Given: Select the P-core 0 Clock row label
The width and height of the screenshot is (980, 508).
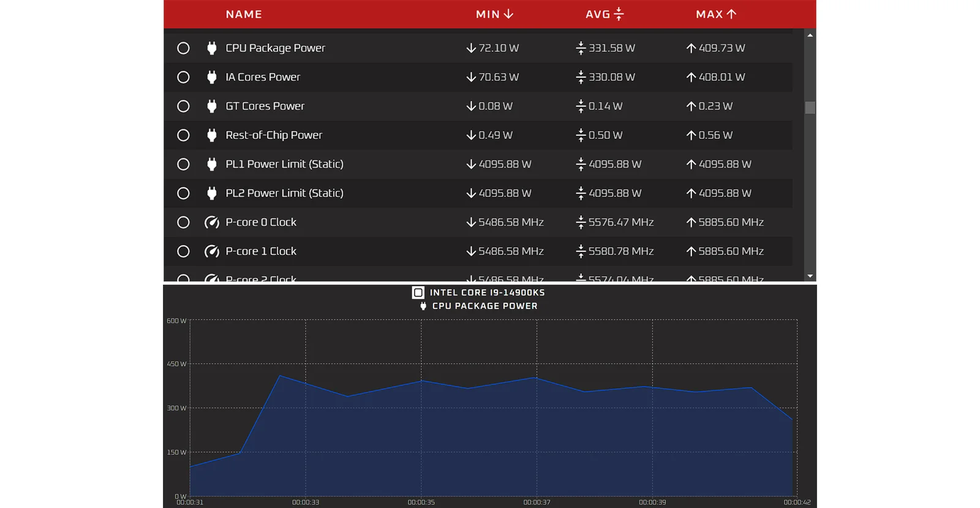Looking at the screenshot, I should point(261,222).
